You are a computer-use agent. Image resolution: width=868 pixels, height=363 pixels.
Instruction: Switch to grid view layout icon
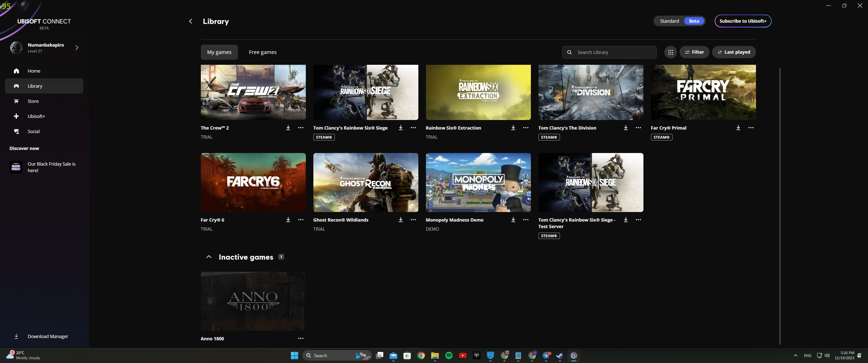[x=670, y=52]
